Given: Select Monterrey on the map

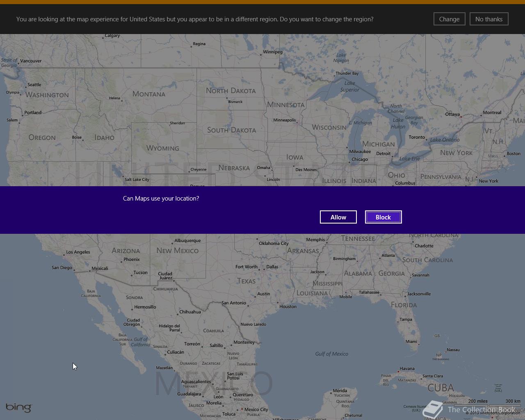Looking at the screenshot, I should point(244,342).
